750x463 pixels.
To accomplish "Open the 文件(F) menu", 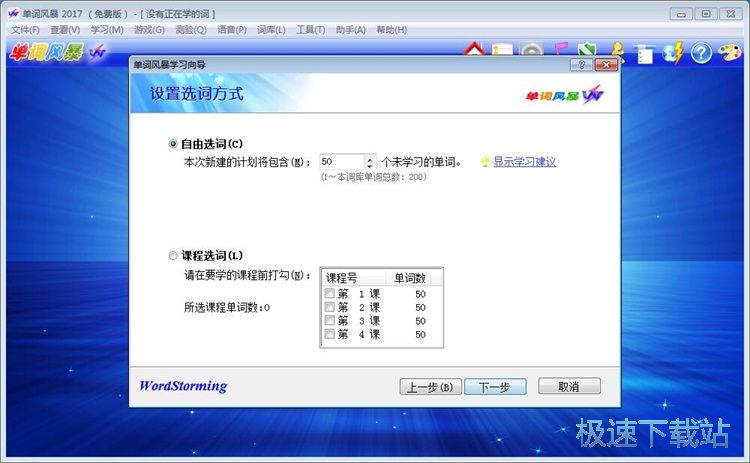I will coord(25,30).
